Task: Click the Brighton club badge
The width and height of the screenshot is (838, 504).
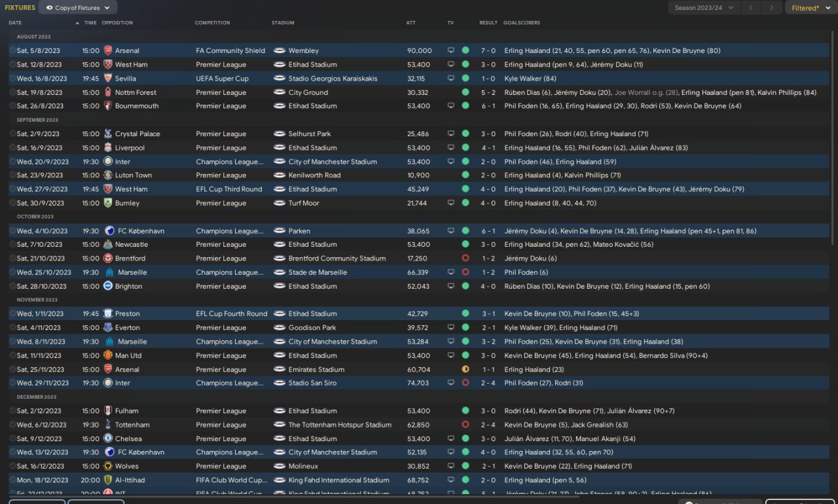Action: (x=108, y=286)
